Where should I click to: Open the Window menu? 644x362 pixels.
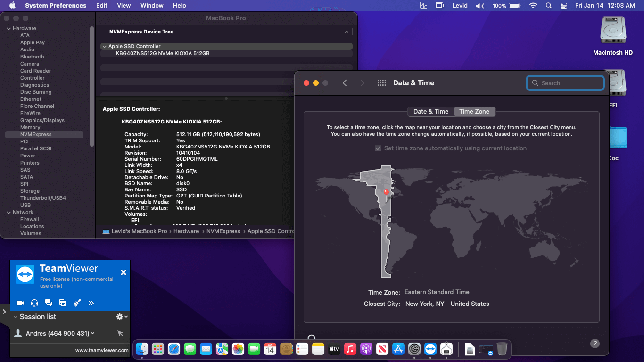coord(152,6)
